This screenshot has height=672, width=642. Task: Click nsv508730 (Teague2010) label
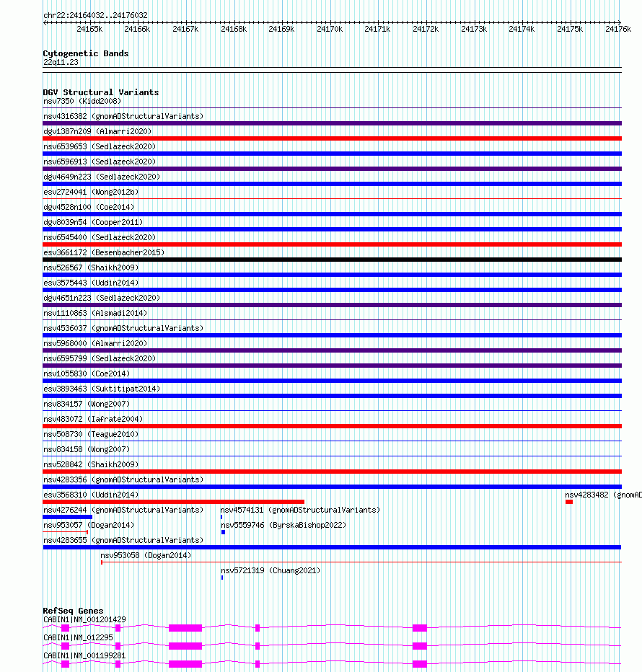pos(91,434)
